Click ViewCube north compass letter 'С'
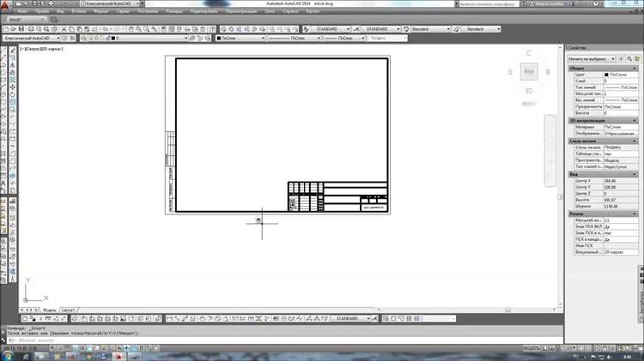 [x=529, y=53]
